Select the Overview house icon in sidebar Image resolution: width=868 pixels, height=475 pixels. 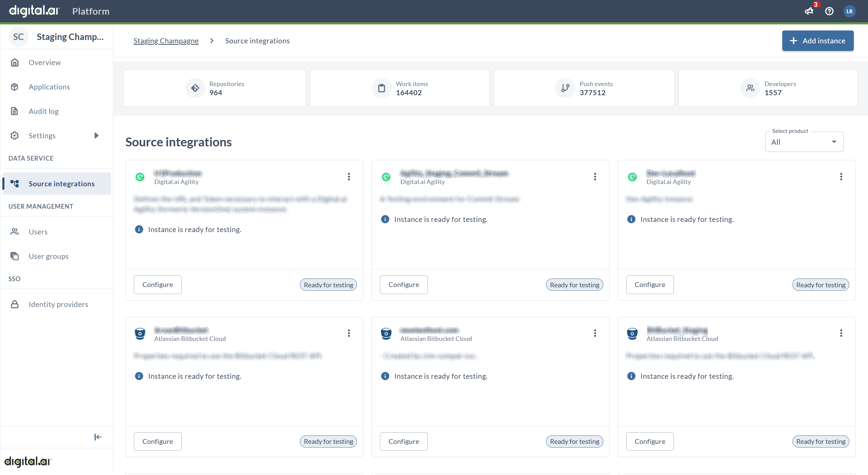[15, 62]
